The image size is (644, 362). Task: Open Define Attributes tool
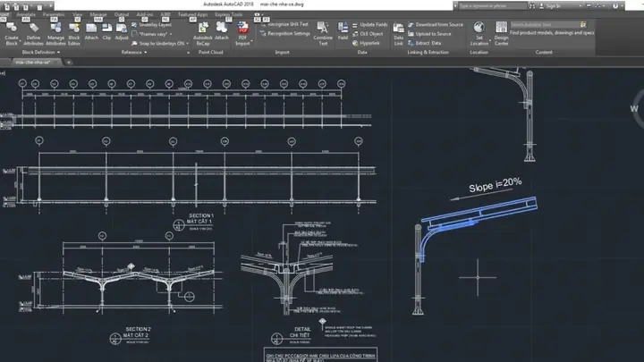coord(33,33)
